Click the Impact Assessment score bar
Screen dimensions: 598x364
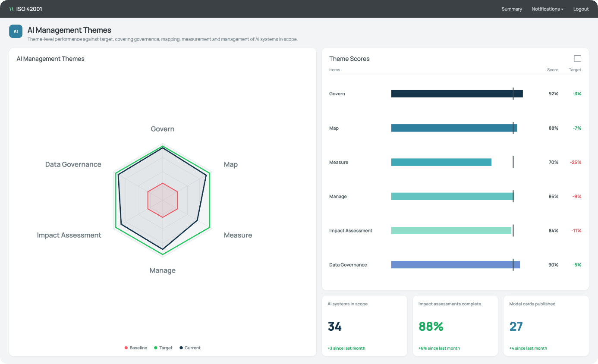[451, 230]
